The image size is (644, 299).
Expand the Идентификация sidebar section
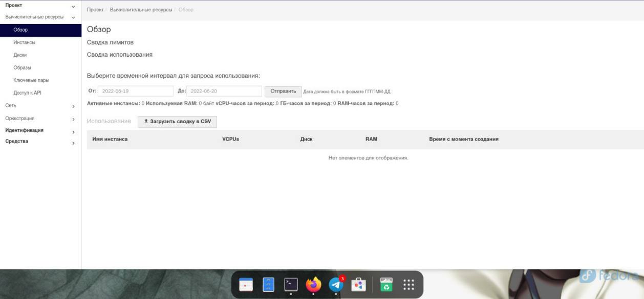point(40,130)
